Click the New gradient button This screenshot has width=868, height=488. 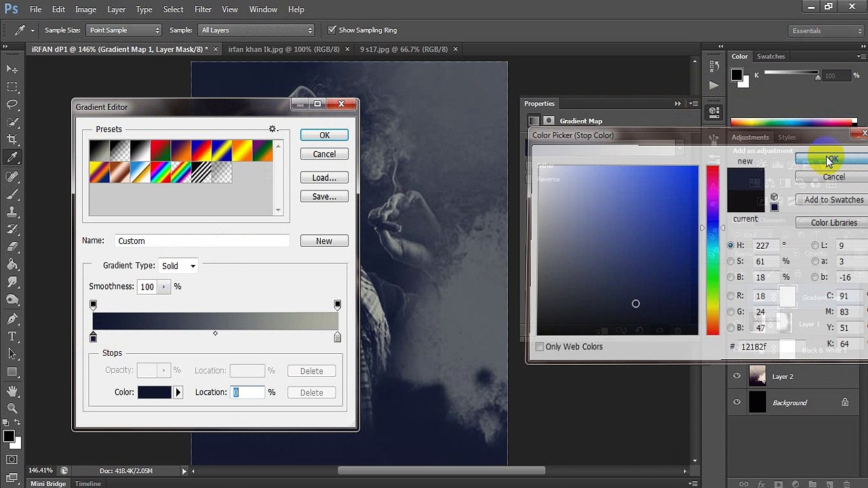pos(324,241)
